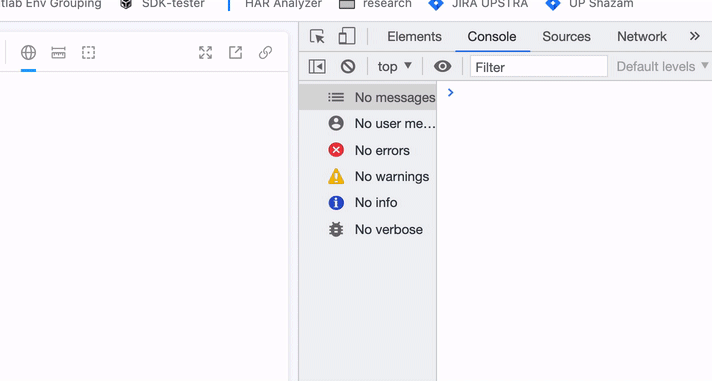
Task: Click the user avatar icon
Action: tap(336, 124)
